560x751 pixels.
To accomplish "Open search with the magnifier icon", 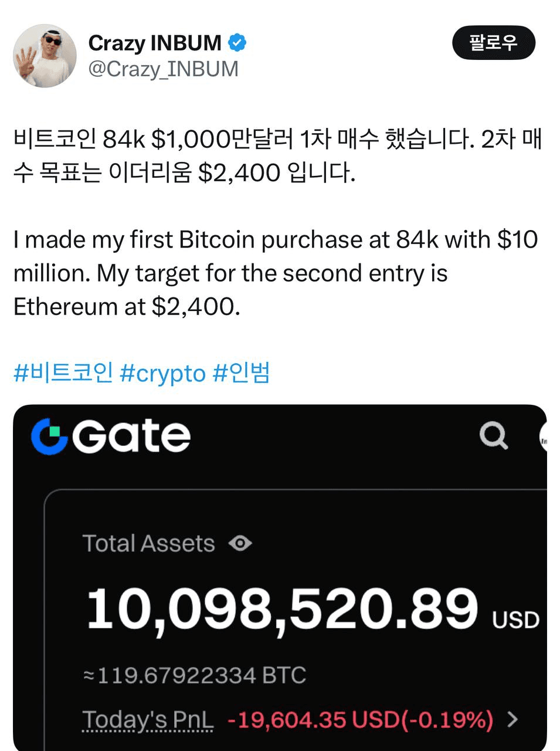I will tap(493, 436).
